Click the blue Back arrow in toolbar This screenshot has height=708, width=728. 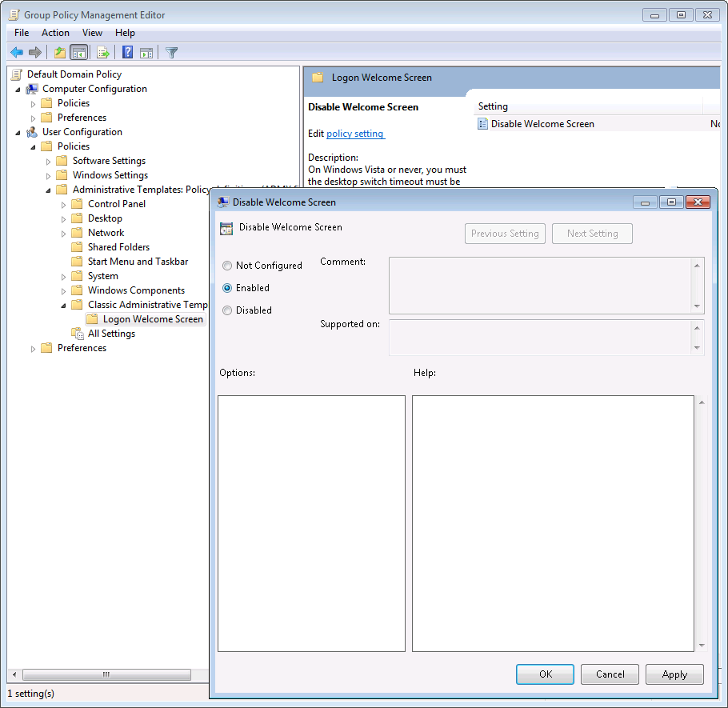pyautogui.click(x=16, y=53)
